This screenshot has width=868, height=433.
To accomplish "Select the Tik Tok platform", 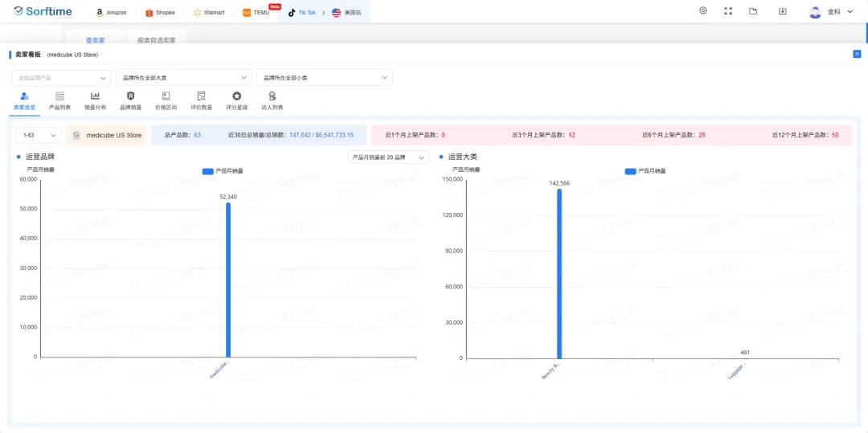I will click(x=301, y=12).
